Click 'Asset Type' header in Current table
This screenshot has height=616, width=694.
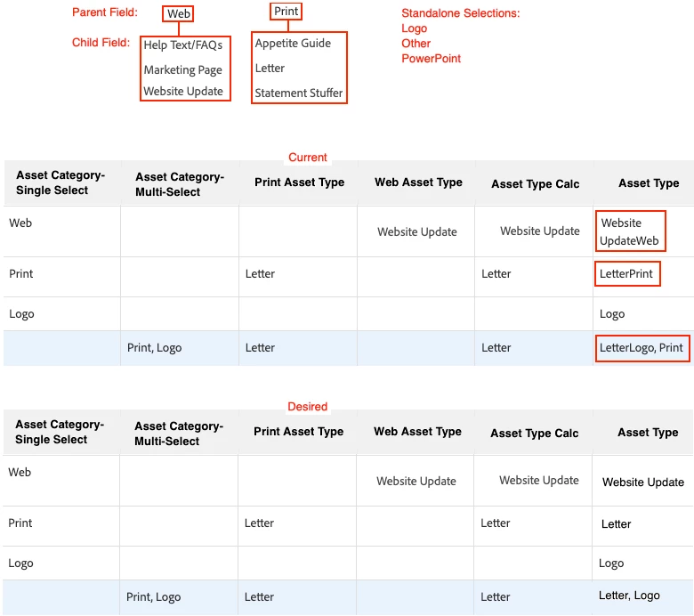point(649,182)
